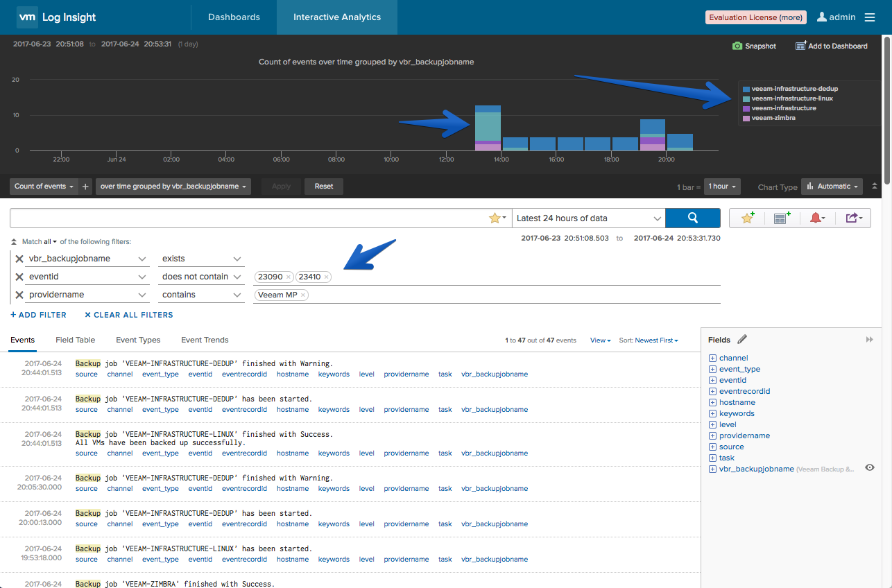Add another chart function with plus button
This screenshot has width=892, height=588.
(85, 186)
